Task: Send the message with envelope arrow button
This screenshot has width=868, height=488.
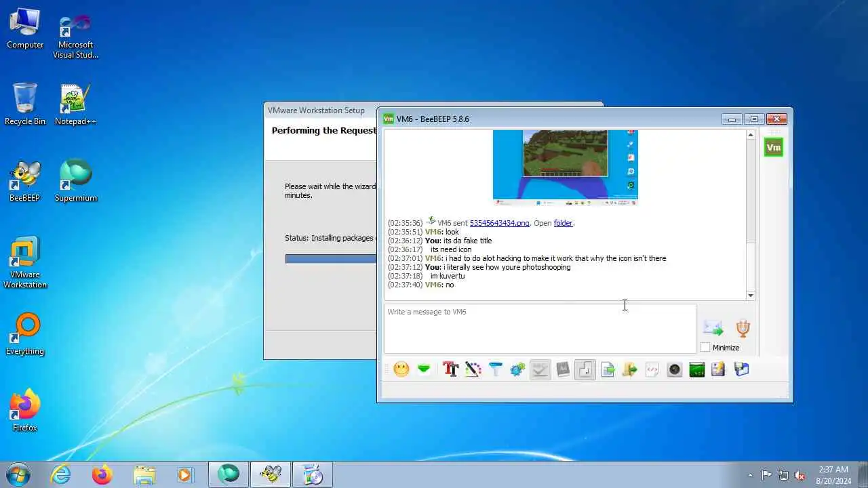Action: 713,329
